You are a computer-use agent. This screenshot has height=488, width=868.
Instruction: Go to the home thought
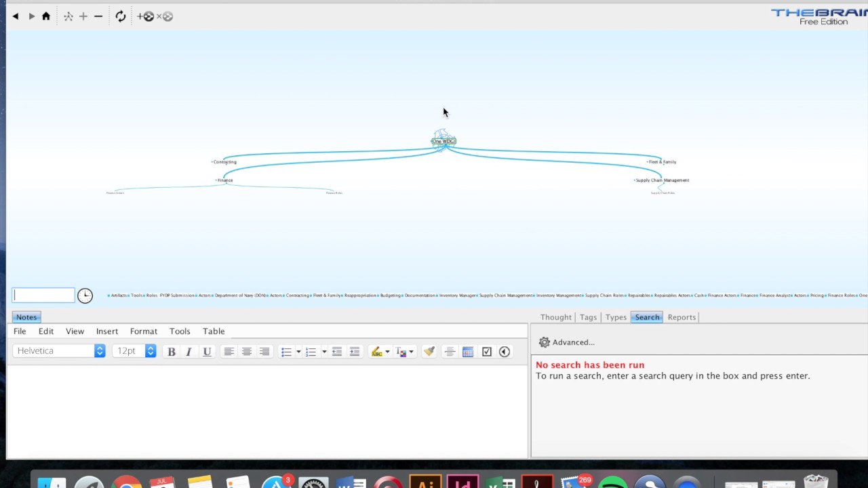point(46,16)
